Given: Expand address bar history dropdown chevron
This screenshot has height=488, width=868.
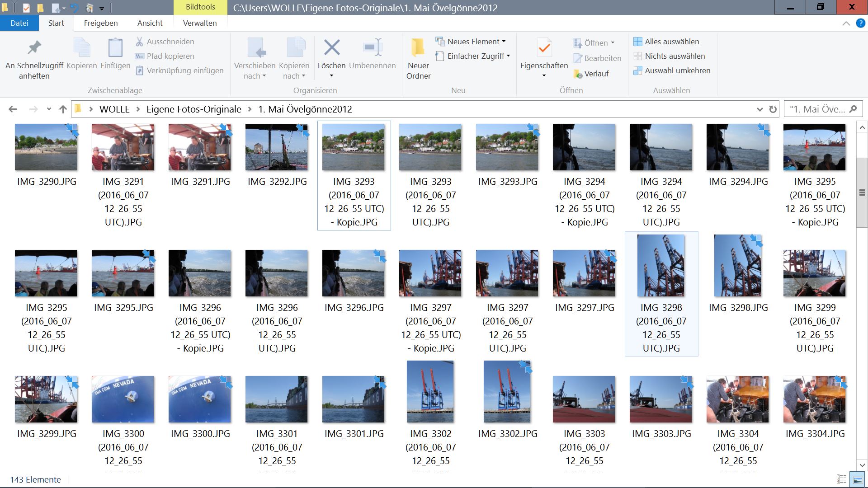Looking at the screenshot, I should tap(759, 109).
